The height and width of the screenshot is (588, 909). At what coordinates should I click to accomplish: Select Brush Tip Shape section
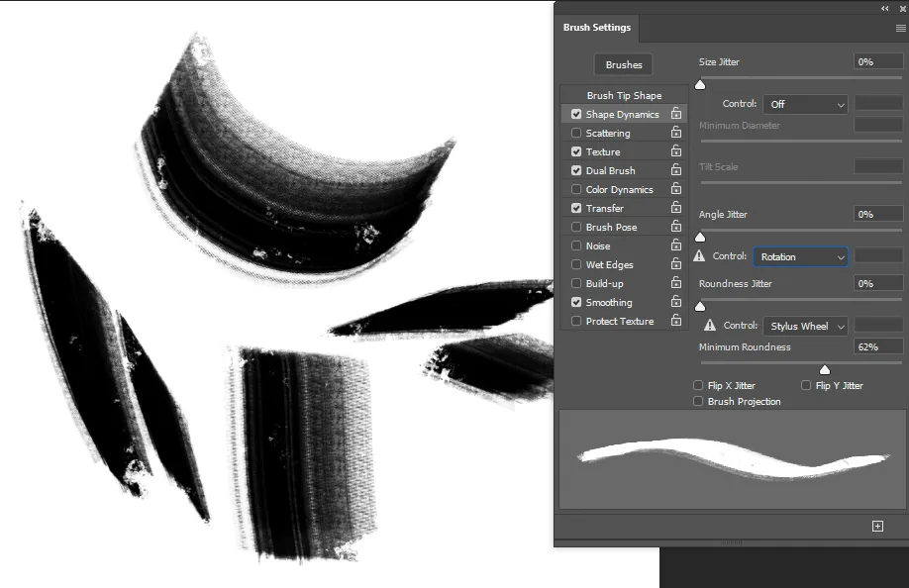click(x=624, y=96)
